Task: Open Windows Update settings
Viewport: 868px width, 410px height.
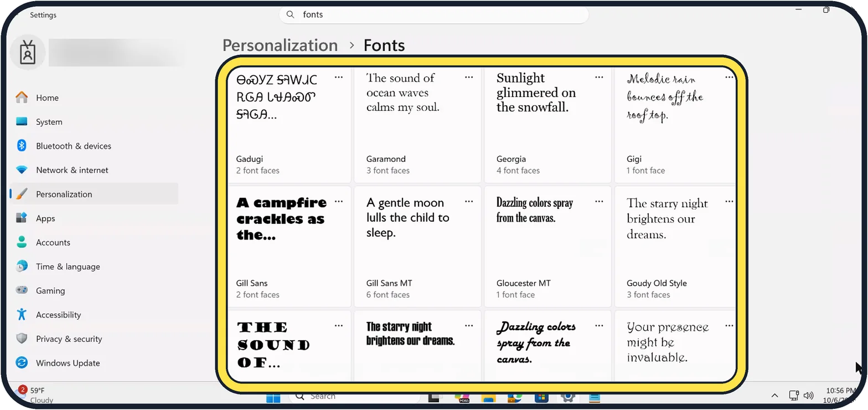Action: (x=94, y=363)
